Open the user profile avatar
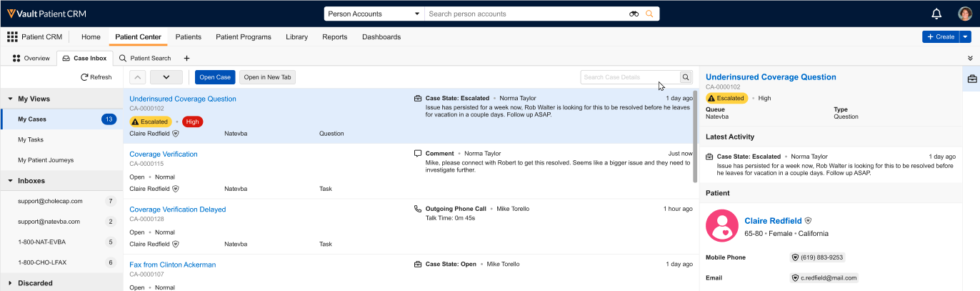Screen dimensions: 980x291 point(965,14)
